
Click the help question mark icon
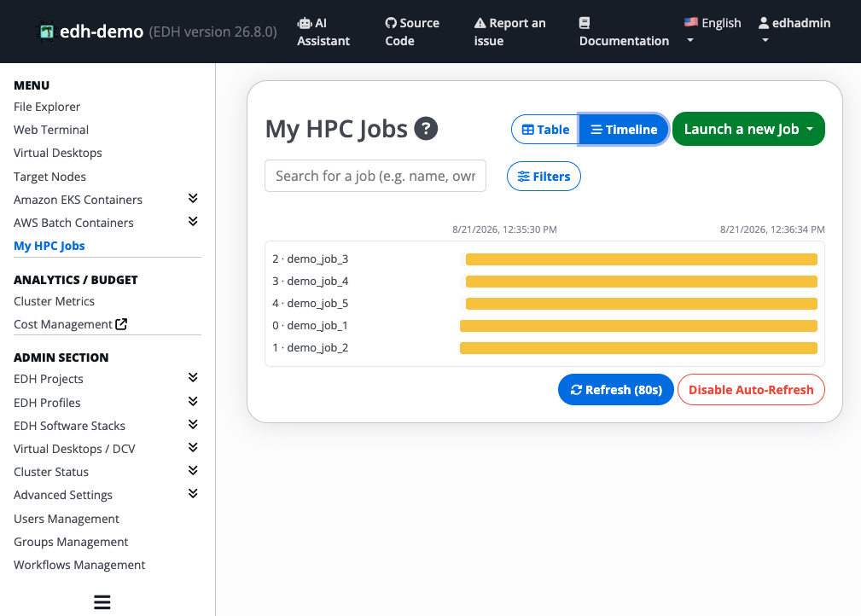tap(426, 129)
